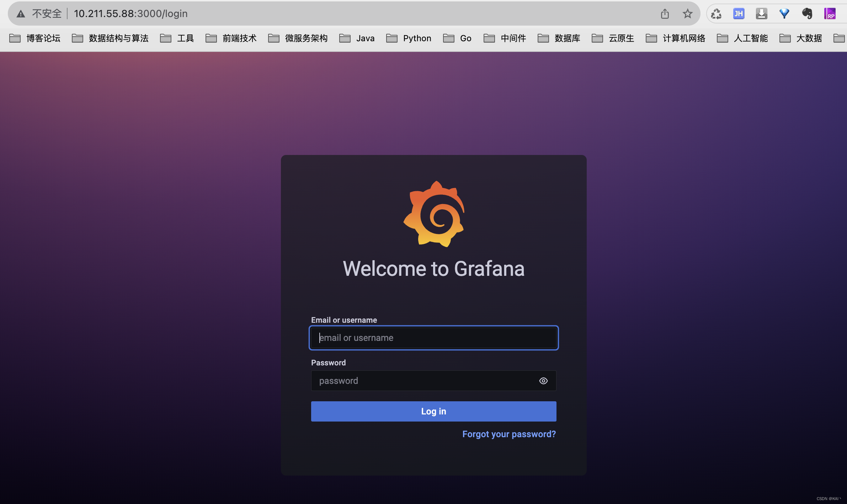Open 中间件 bookmark folder

point(505,38)
